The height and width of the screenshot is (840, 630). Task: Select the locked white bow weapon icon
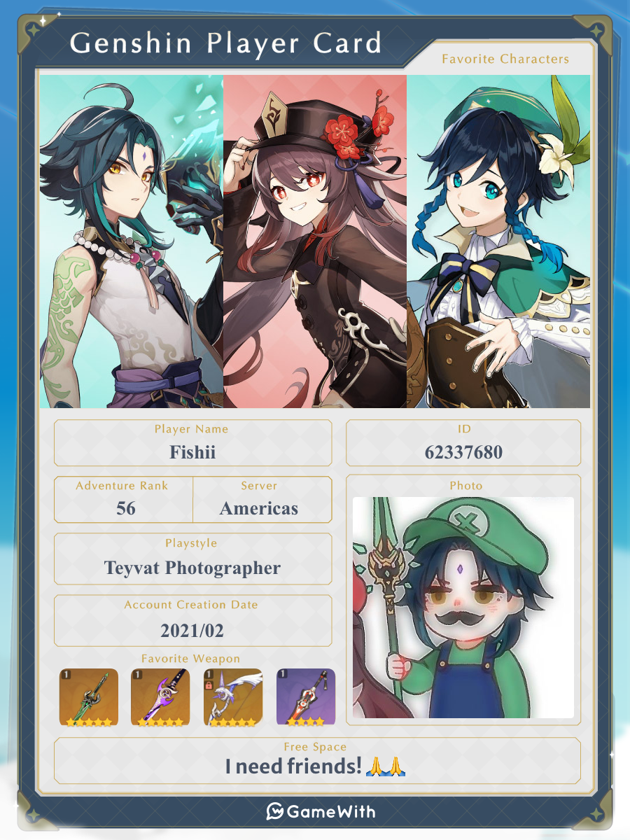point(233,697)
